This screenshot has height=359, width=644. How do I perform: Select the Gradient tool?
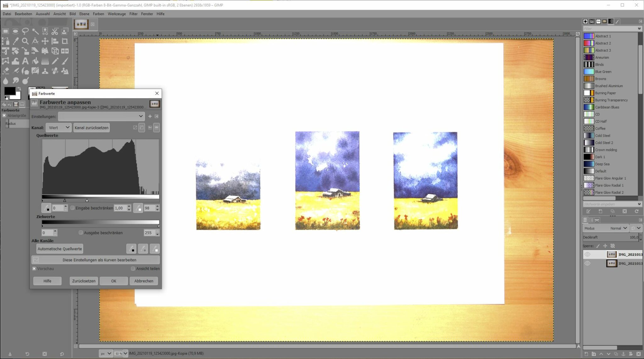[45, 61]
